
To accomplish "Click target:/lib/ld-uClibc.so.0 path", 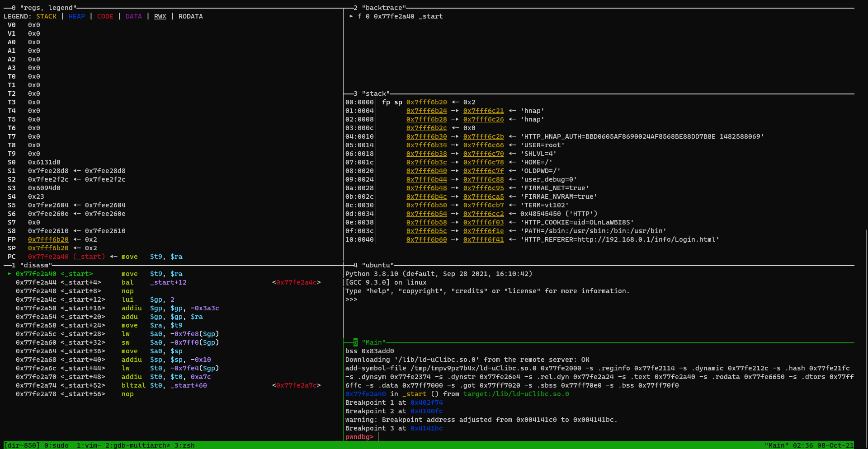I will (516, 394).
